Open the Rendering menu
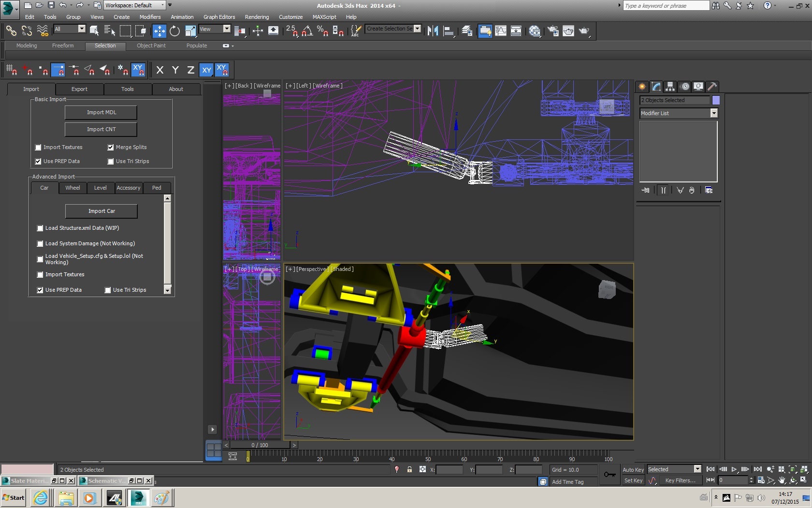The image size is (812, 508). click(257, 17)
